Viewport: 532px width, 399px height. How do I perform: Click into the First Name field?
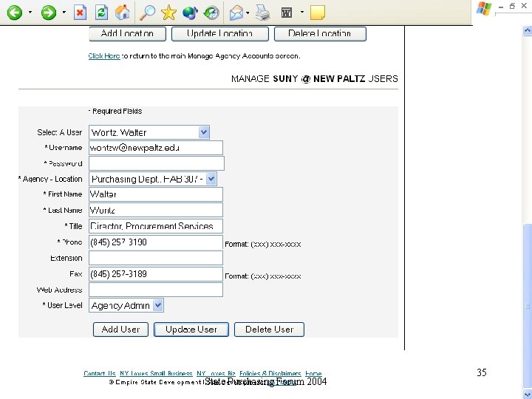pos(156,194)
